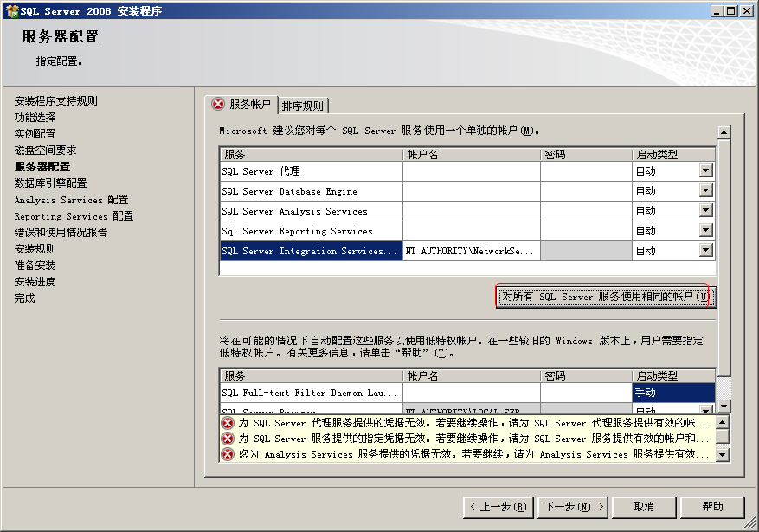Click the 数据库引擎配置 step in the sidebar
The width and height of the screenshot is (759, 532).
click(50, 183)
